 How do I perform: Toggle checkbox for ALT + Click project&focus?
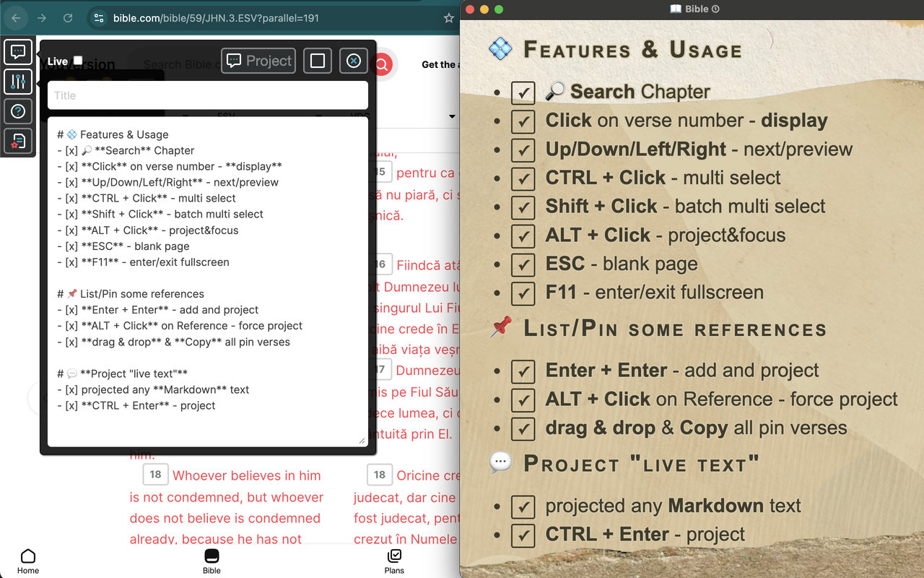[523, 236]
